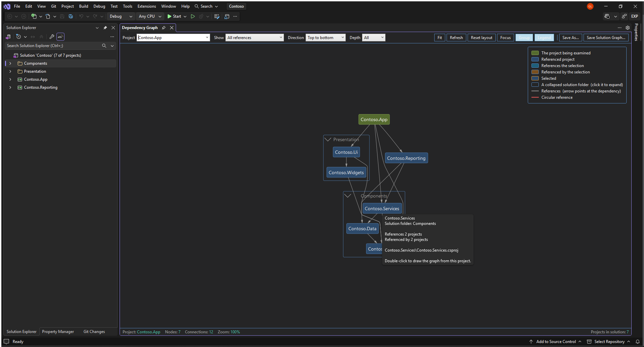The width and height of the screenshot is (644, 347).
Task: Click the search magnifier in Solution Explorer
Action: coord(104,46)
